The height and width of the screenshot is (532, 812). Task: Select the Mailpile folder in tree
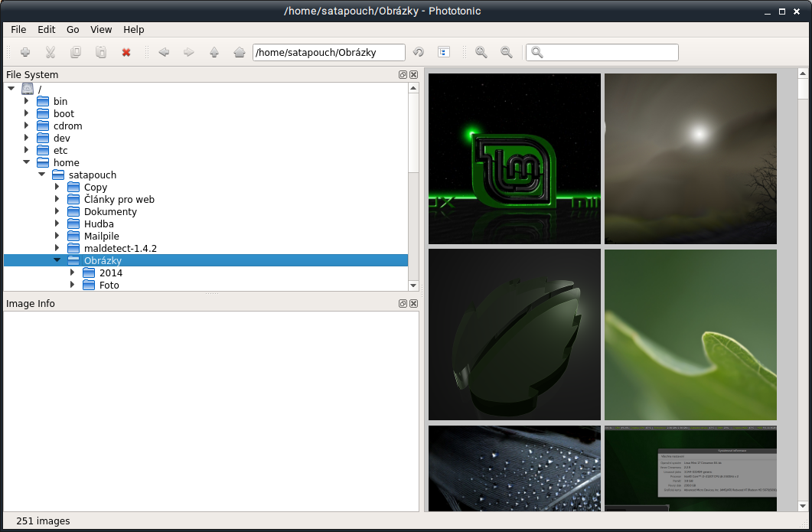click(102, 237)
